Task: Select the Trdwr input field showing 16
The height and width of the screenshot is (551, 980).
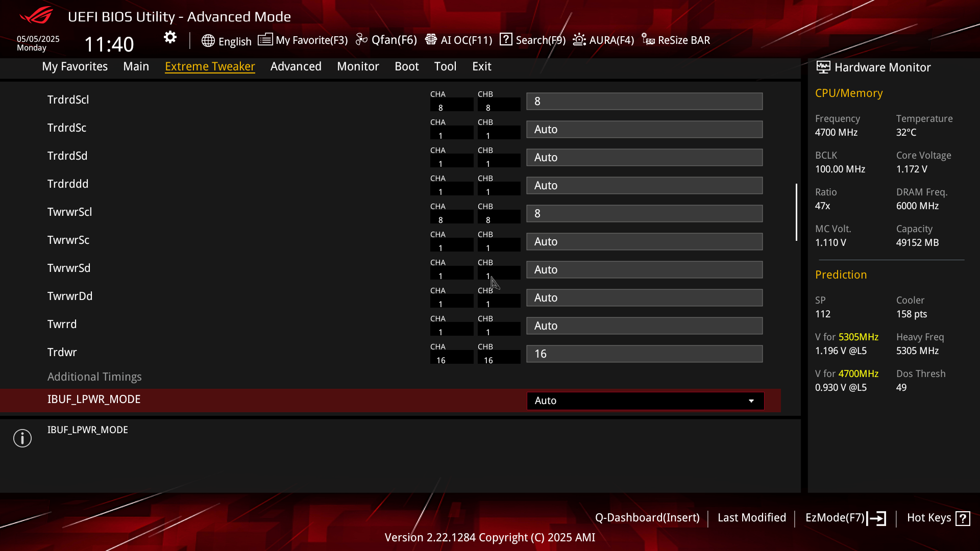Action: coord(645,354)
